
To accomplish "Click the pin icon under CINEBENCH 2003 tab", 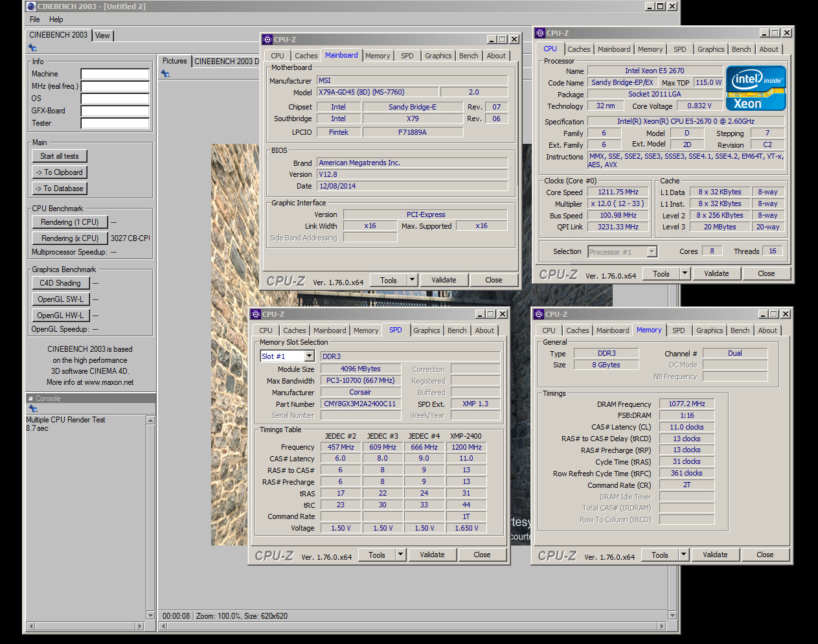I will tap(32, 48).
